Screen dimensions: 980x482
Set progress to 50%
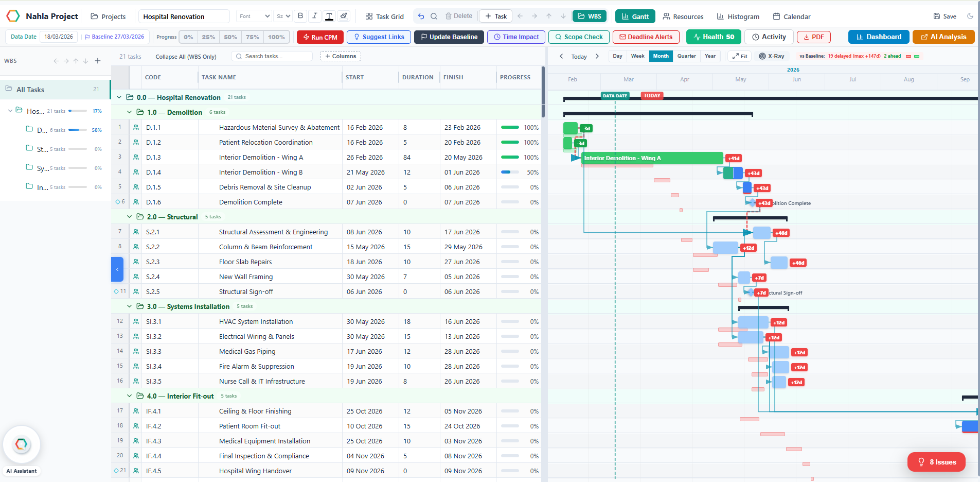pyautogui.click(x=230, y=37)
